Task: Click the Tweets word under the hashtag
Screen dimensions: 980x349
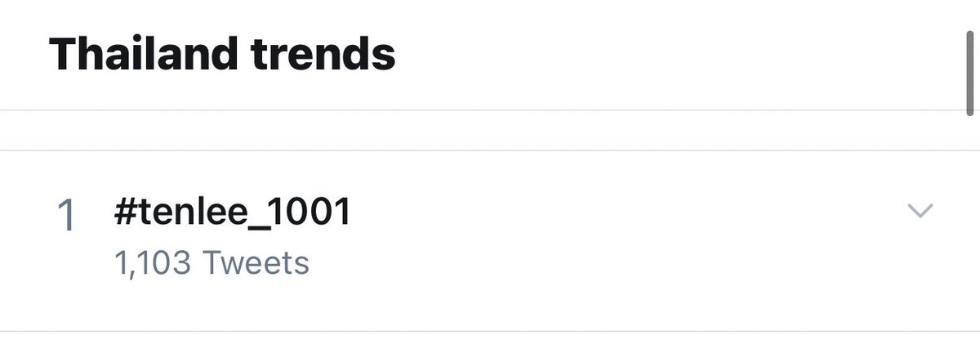Action: coord(256,263)
